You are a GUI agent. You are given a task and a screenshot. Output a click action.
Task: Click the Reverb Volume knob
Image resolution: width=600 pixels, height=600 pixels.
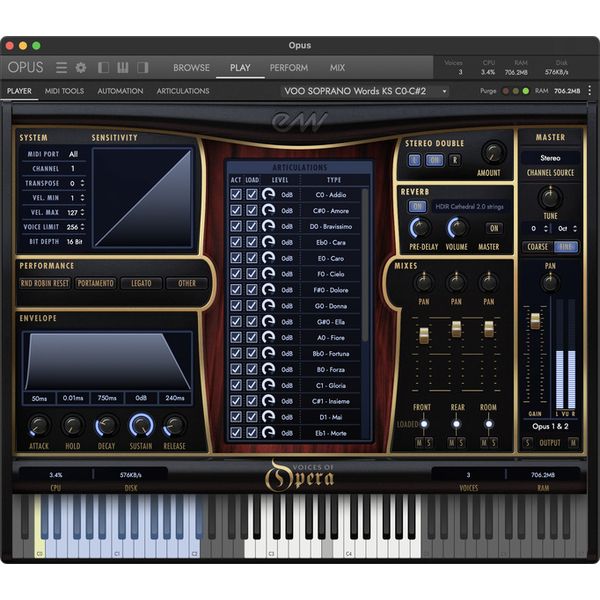457,228
